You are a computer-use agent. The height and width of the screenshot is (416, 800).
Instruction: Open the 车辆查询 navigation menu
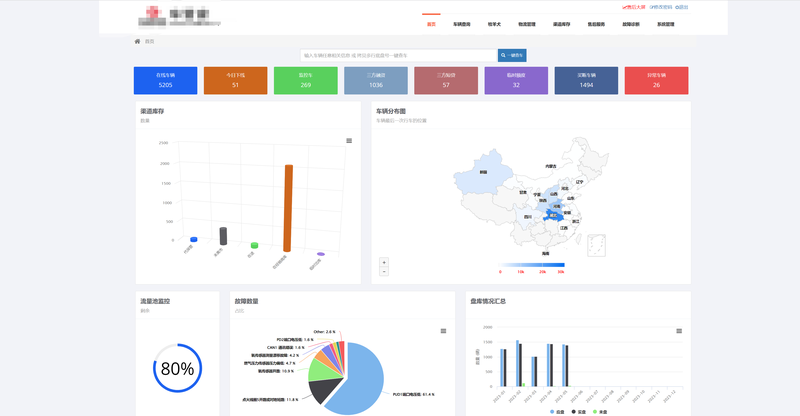coord(462,24)
